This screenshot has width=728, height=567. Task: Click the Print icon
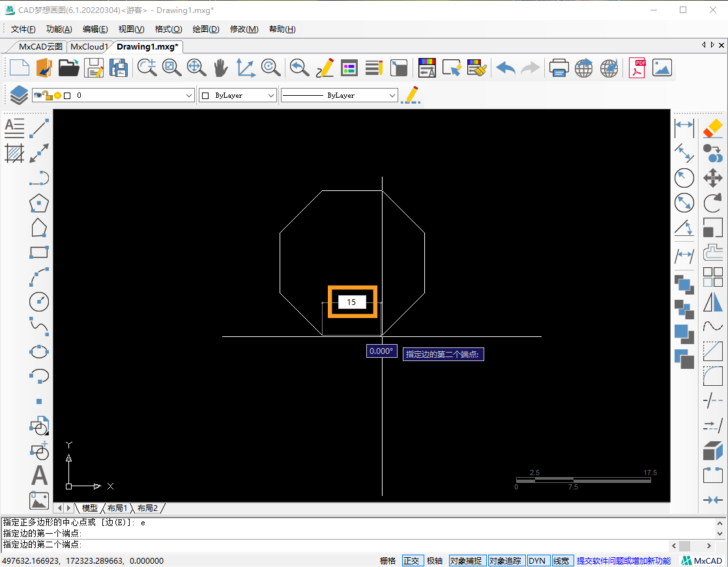pos(559,68)
